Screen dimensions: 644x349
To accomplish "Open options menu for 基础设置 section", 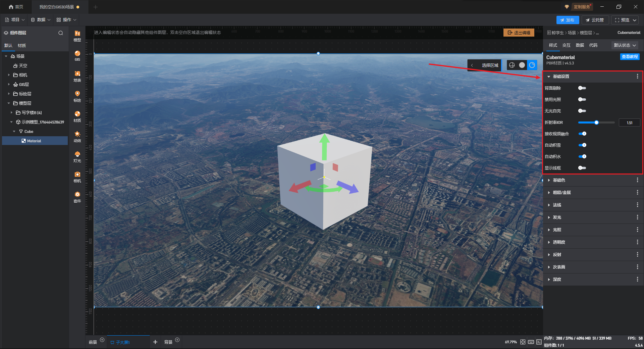I will coord(637,77).
